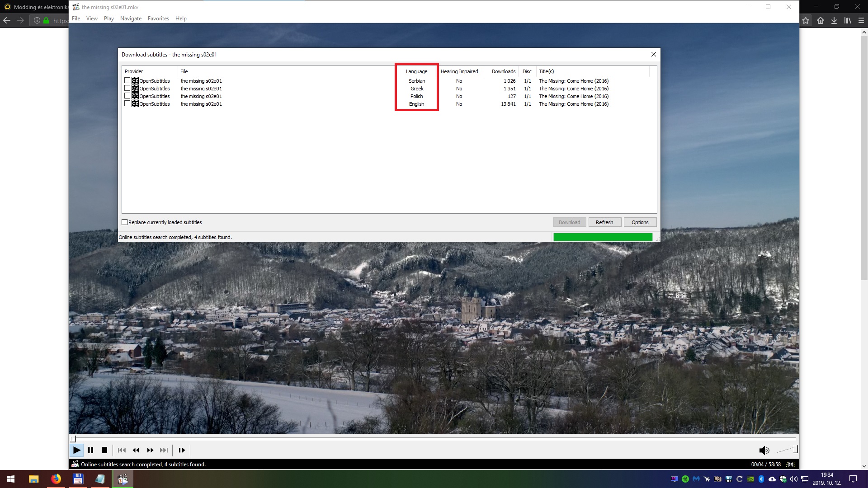Select the English subtitle for download
The height and width of the screenshot is (488, 868).
click(127, 103)
